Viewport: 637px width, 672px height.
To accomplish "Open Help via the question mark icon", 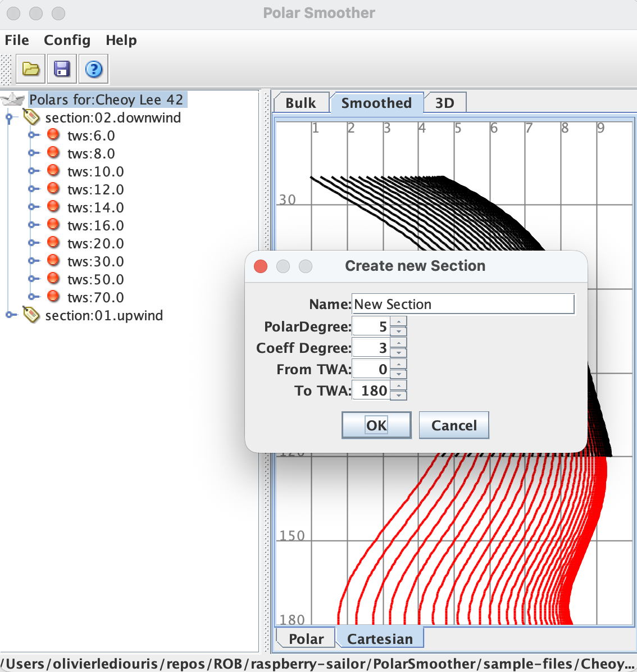I will (x=93, y=69).
